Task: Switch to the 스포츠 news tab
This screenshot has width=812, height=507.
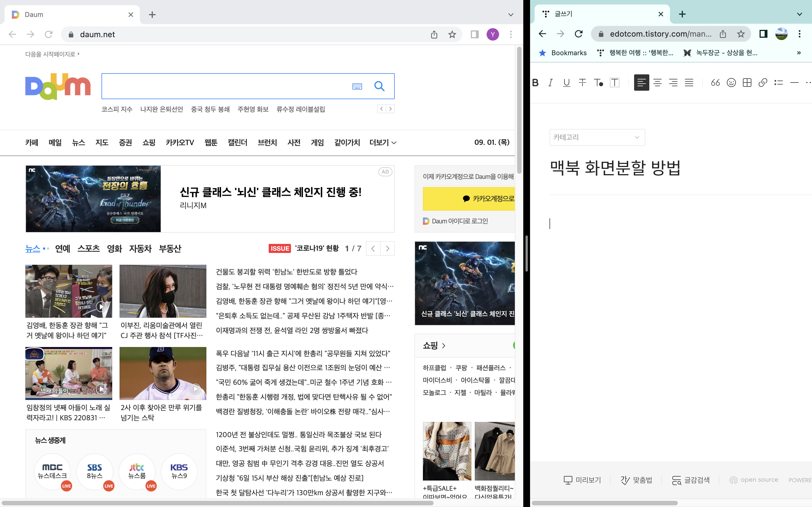Action: click(x=89, y=248)
